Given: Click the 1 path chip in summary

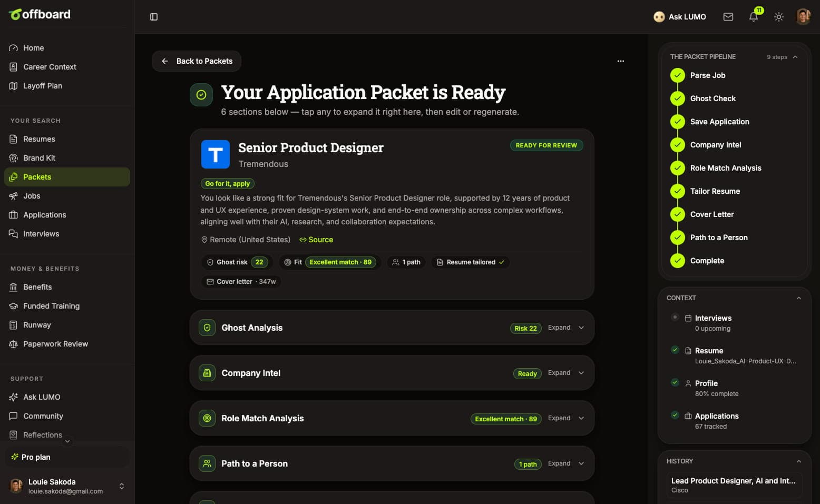Looking at the screenshot, I should 406,262.
